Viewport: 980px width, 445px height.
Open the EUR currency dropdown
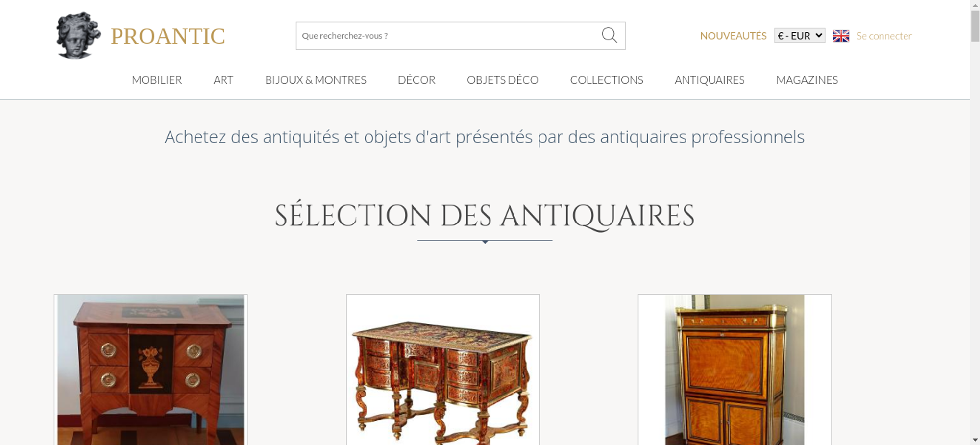(799, 36)
